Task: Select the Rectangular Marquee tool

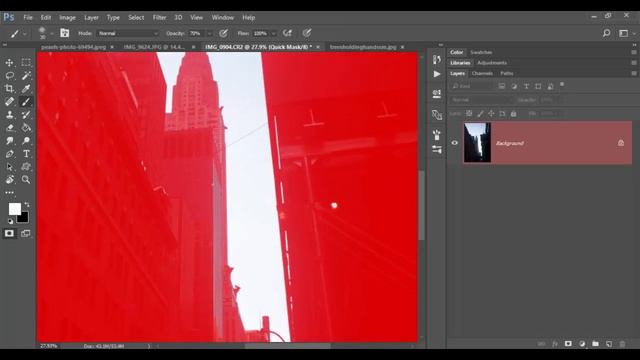Action: click(26, 62)
